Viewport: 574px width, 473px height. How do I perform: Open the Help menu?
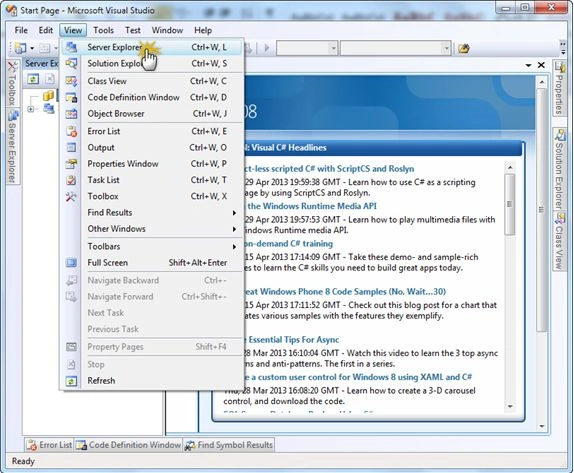203,30
